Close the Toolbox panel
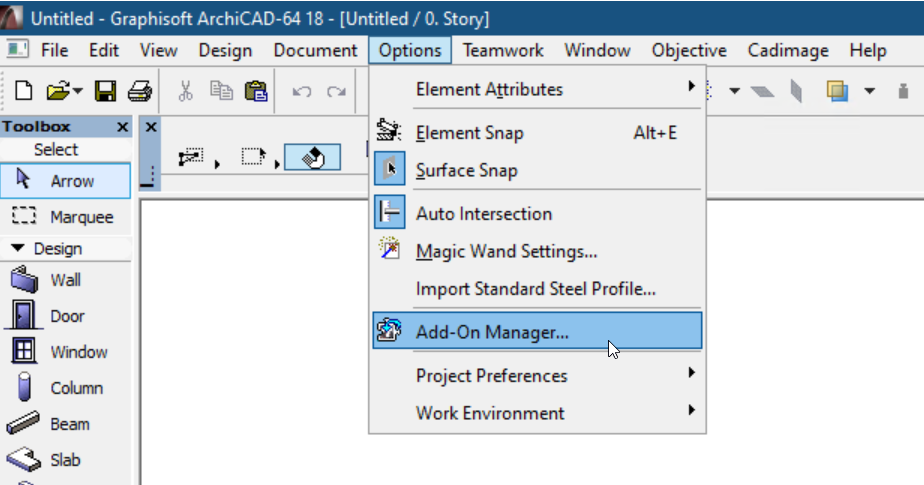The width and height of the screenshot is (924, 485). tap(122, 127)
